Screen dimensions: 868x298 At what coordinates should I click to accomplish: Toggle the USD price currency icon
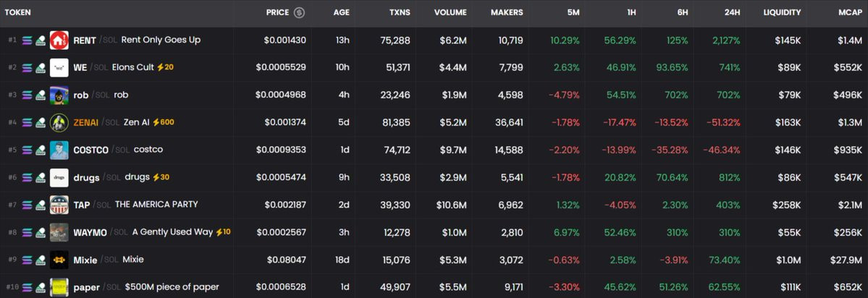pyautogui.click(x=299, y=13)
